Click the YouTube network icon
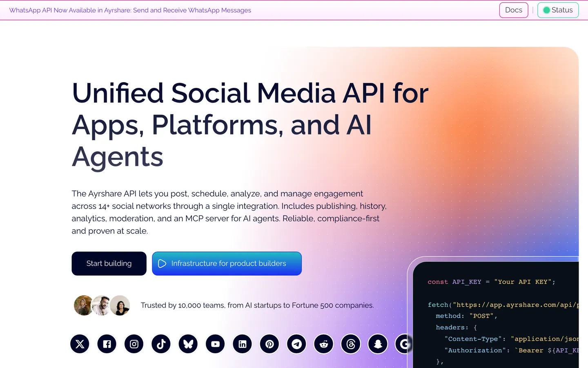 (x=215, y=344)
